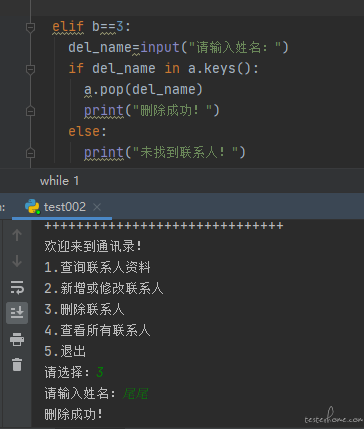Clear the console with the trash icon
The height and width of the screenshot is (429, 364).
click(17, 365)
